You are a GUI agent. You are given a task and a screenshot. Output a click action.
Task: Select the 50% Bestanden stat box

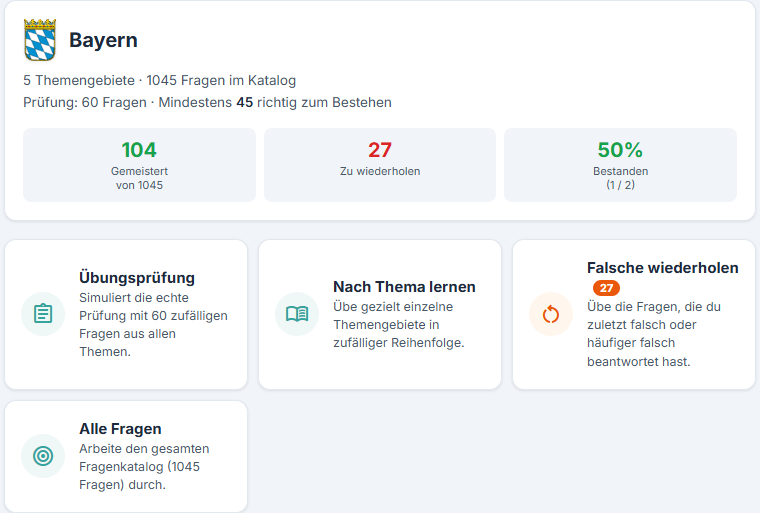pos(620,165)
